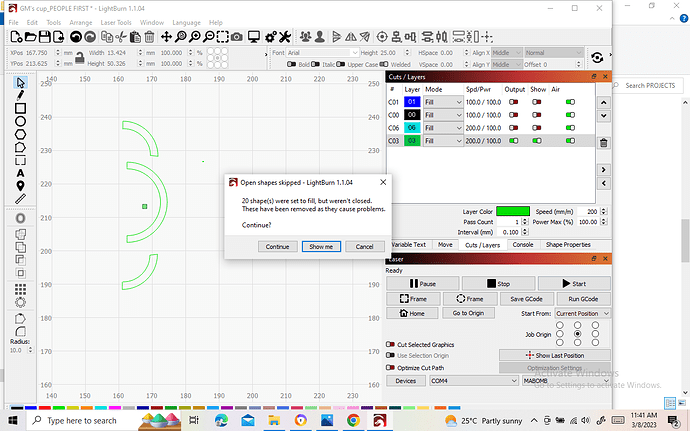Viewport: 690px width, 431px height.
Task: Click the Devices button
Action: click(x=405, y=381)
